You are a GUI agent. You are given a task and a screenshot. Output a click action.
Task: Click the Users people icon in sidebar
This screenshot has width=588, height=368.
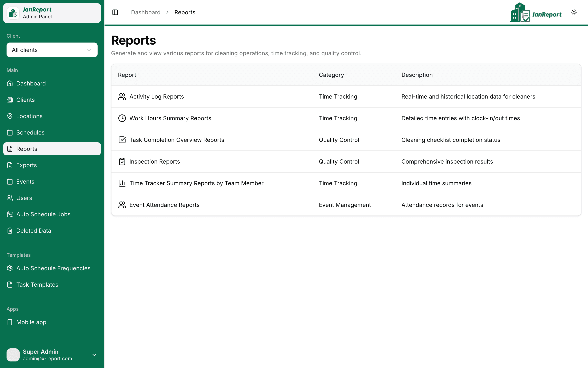click(x=10, y=198)
